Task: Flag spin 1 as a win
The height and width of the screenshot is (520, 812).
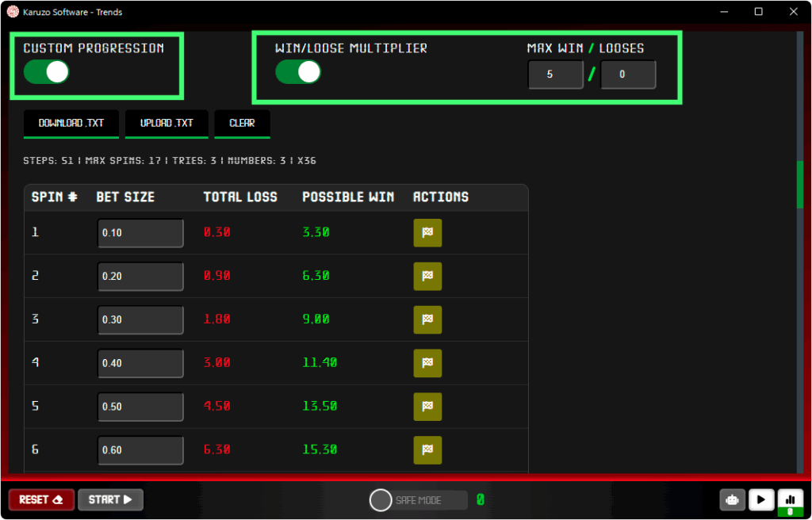Action: pyautogui.click(x=427, y=233)
